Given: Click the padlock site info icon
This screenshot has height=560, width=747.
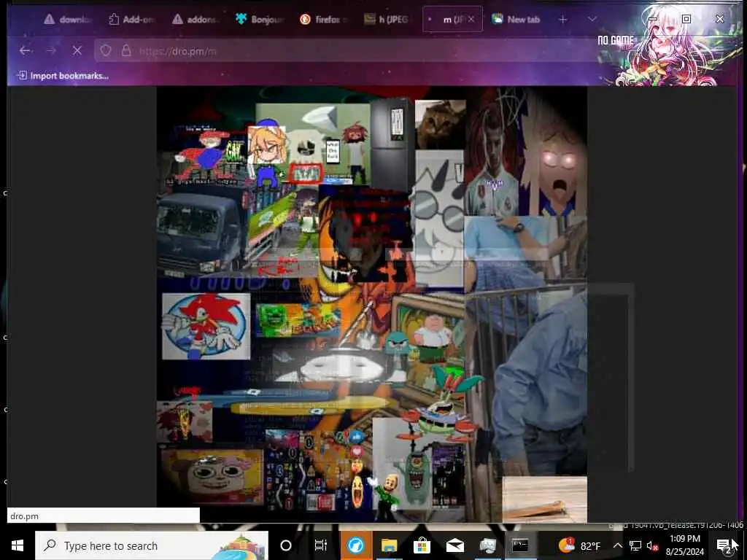Looking at the screenshot, I should (x=125, y=50).
